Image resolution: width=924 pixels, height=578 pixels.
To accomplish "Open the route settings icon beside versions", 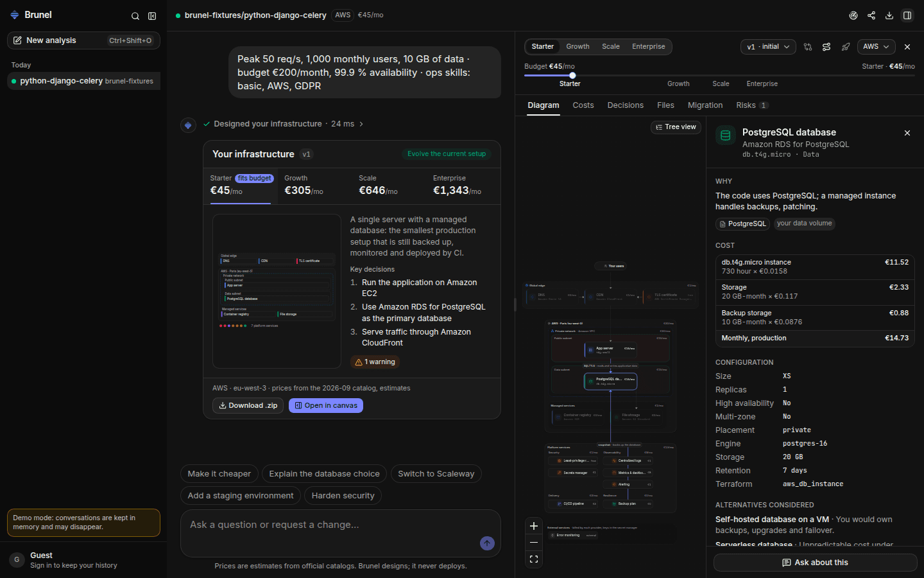I will coord(826,47).
